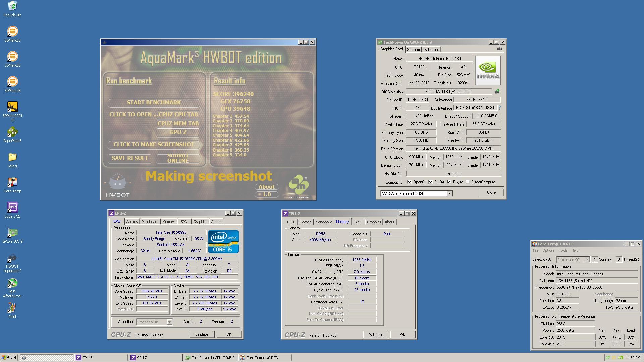Switch to the Sensors tab in GPU-Z
The image size is (644, 362).
(413, 49)
